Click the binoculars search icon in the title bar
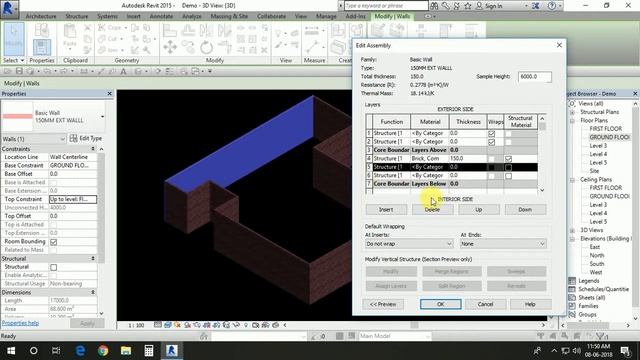The height and width of the screenshot is (360, 640). 434,6
